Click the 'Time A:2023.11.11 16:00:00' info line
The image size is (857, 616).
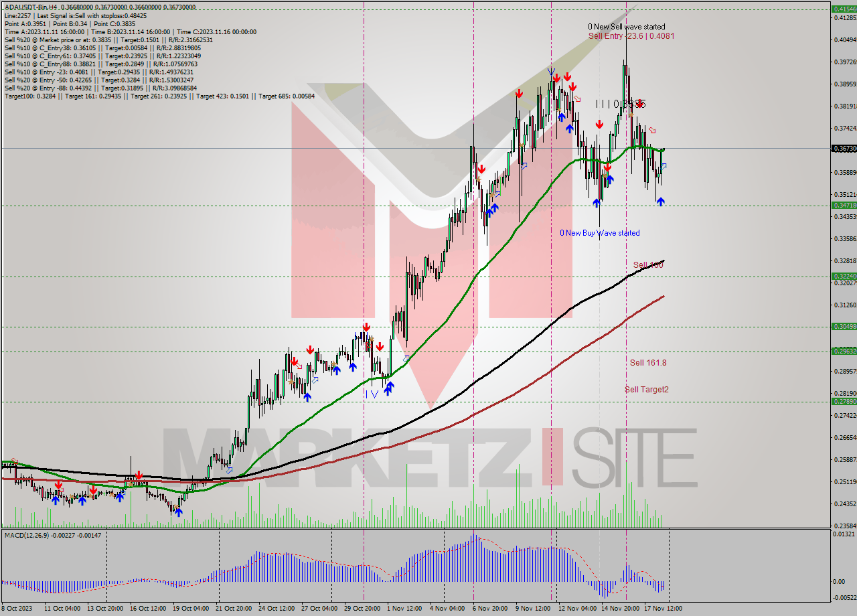tap(130, 31)
